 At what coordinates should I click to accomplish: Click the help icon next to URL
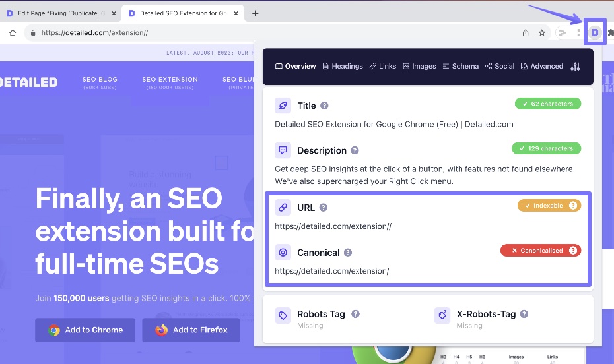click(323, 208)
